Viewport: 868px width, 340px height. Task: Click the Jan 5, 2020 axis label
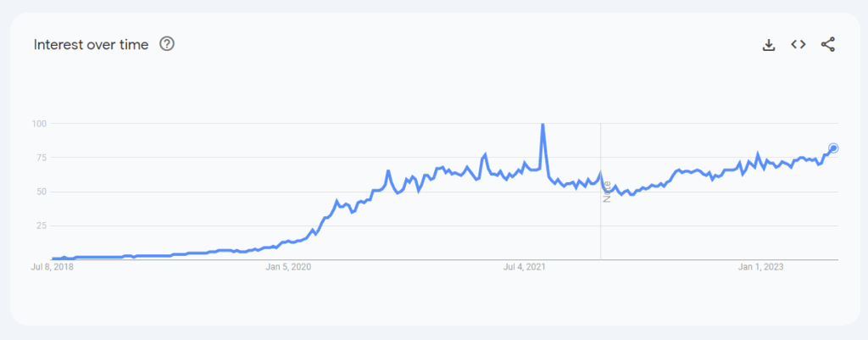pyautogui.click(x=288, y=267)
